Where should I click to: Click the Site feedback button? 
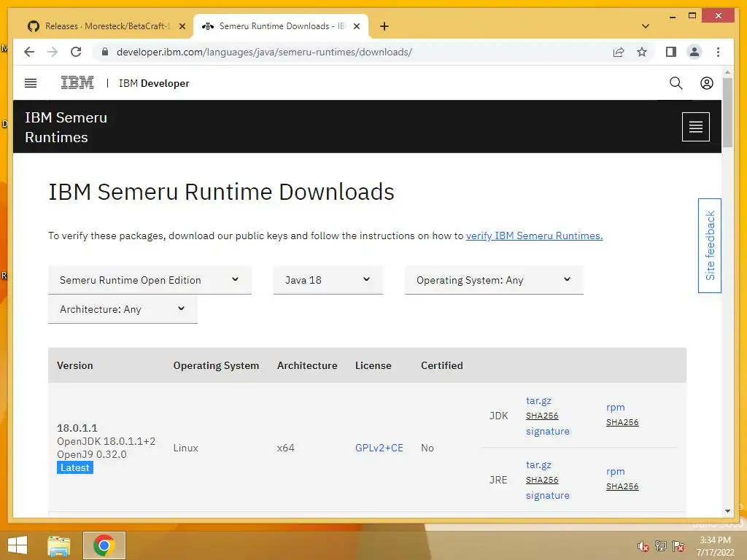tap(710, 246)
